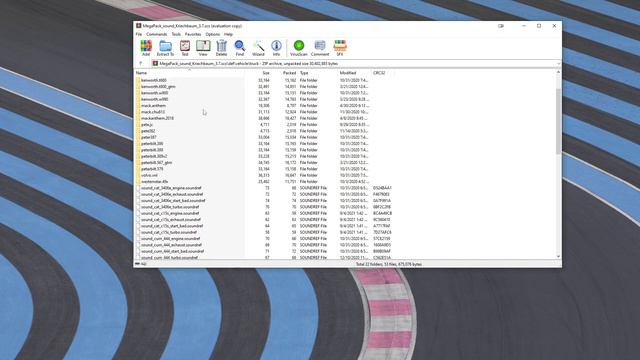
Task: Select sound_cat_c15s_turbo.soundref file
Action: click(x=169, y=232)
